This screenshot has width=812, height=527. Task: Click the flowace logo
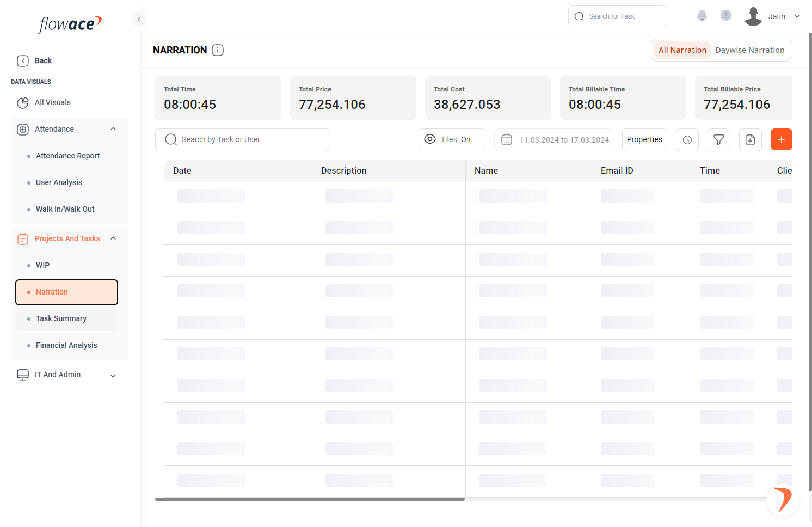70,24
